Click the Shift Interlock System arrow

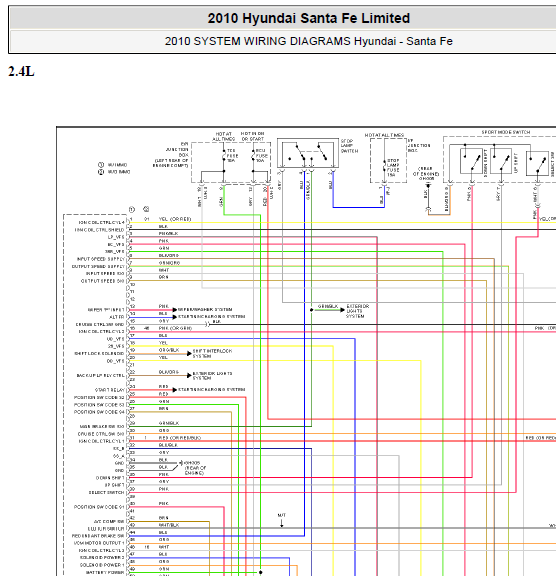tap(189, 354)
